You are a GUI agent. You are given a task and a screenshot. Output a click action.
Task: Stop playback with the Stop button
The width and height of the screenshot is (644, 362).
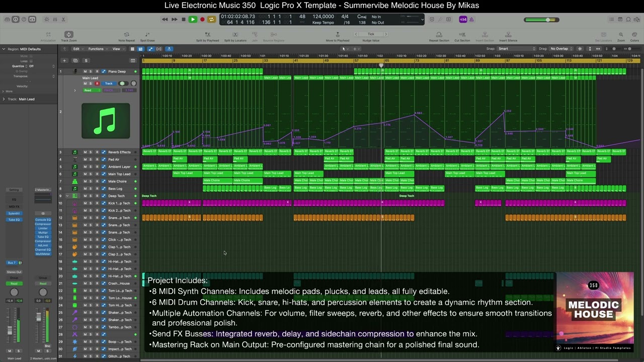(x=183, y=20)
